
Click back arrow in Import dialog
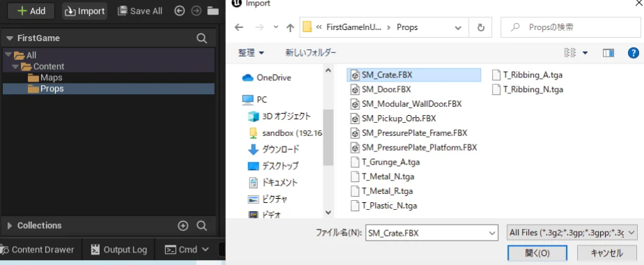point(238,27)
